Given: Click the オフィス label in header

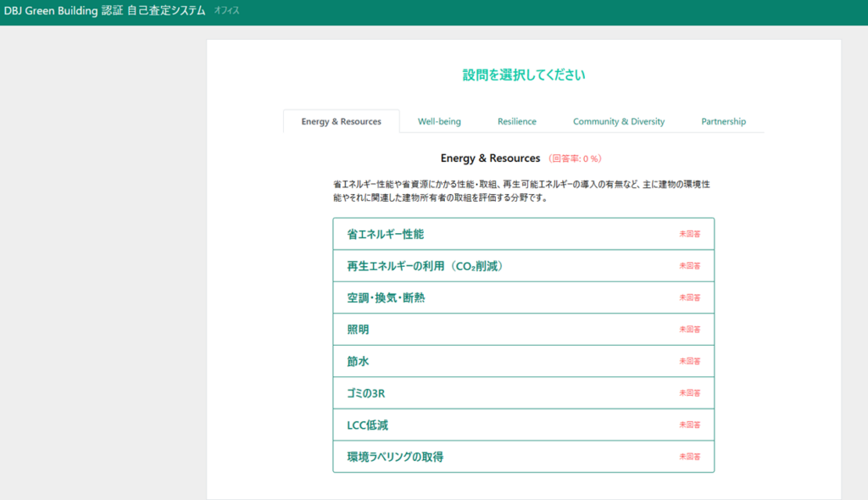Looking at the screenshot, I should [226, 11].
